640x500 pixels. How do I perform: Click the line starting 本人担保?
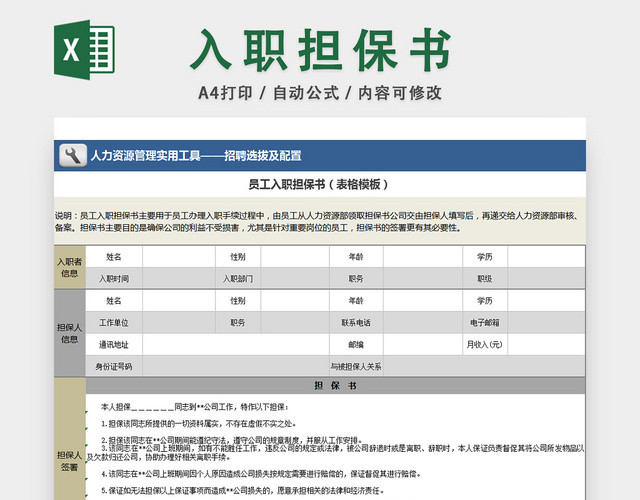pyautogui.click(x=195, y=407)
